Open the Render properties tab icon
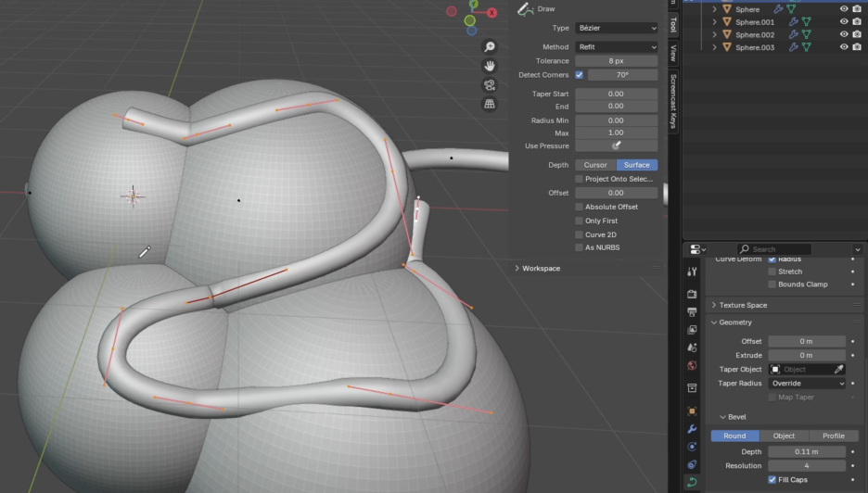Viewport: 868px width, 493px height. click(x=692, y=294)
